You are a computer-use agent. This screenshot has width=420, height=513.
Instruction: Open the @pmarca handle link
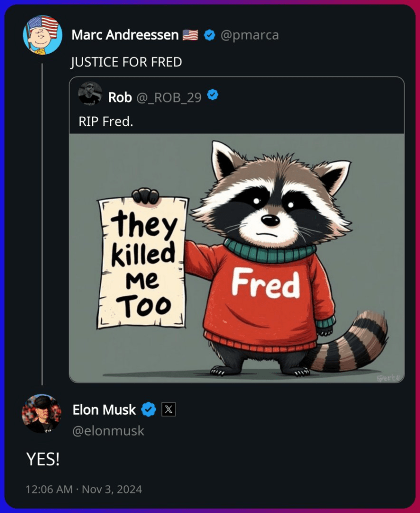tap(249, 35)
